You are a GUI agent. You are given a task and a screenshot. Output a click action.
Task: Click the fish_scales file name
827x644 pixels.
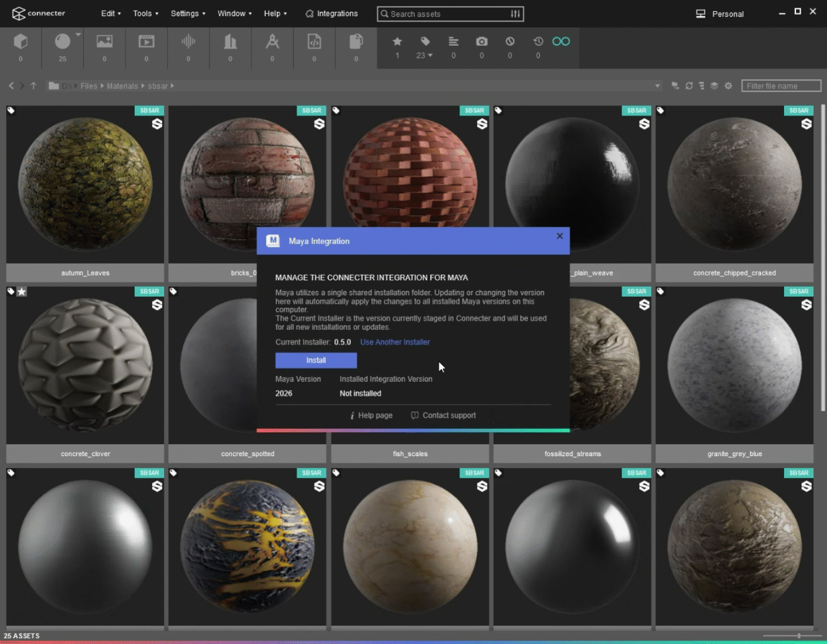(411, 454)
